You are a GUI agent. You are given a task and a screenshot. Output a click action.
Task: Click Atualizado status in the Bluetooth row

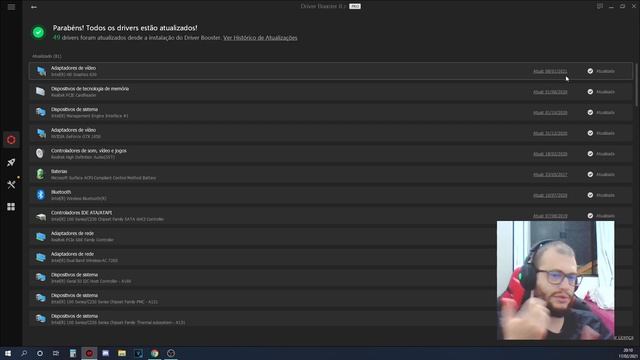tap(601, 195)
